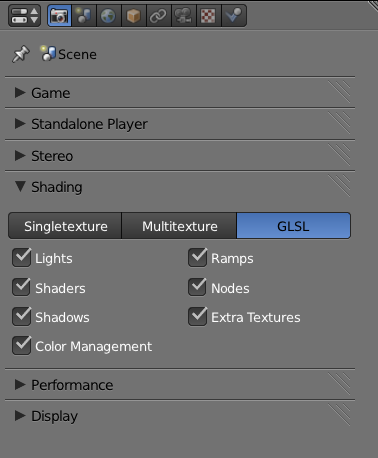The height and width of the screenshot is (458, 378).
Task: Open the Physics properties tab icon
Action: (234, 16)
